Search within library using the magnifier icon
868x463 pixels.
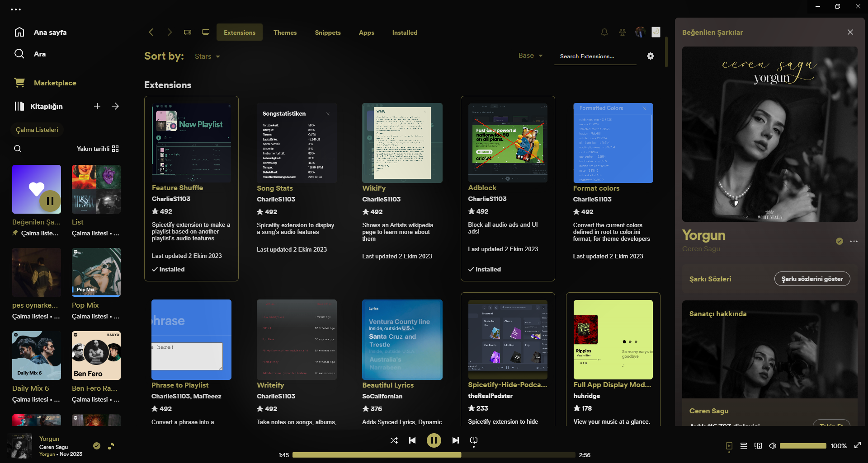click(x=18, y=149)
